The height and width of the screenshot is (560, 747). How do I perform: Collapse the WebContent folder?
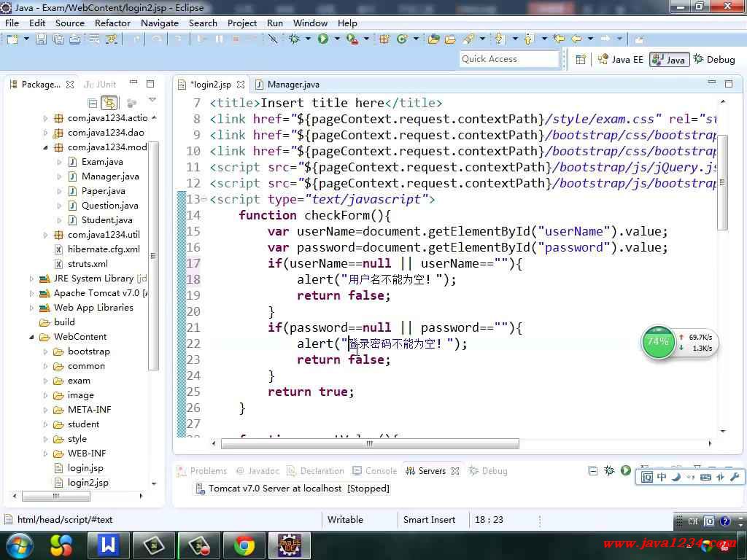pos(31,337)
